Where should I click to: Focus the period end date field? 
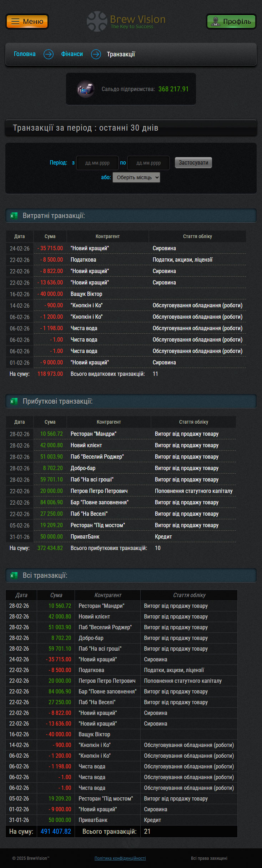(148, 163)
